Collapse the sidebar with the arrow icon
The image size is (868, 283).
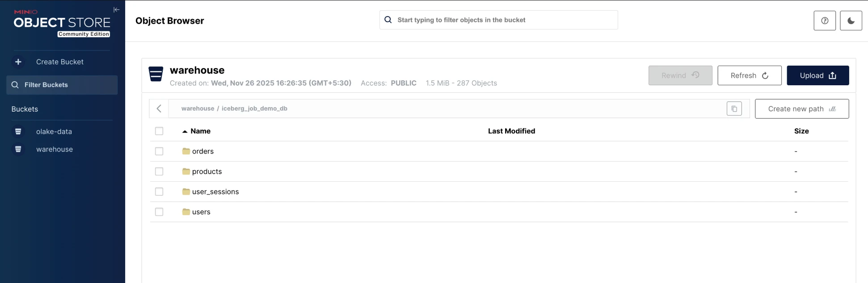point(116,10)
